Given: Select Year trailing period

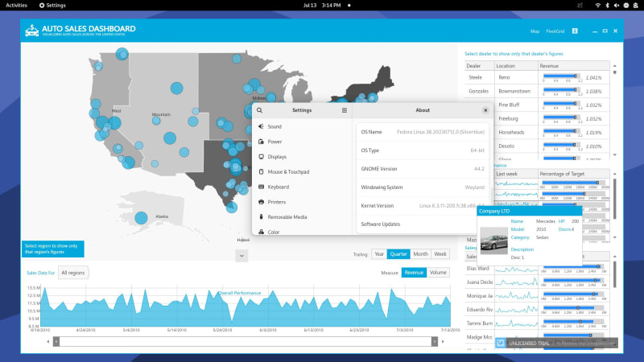Looking at the screenshot, I should click(379, 254).
